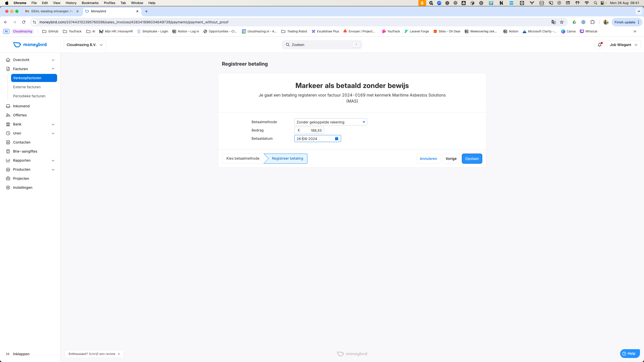Click the Apple menu icon
Screen dimensions: 644x362
tap(7, 3)
